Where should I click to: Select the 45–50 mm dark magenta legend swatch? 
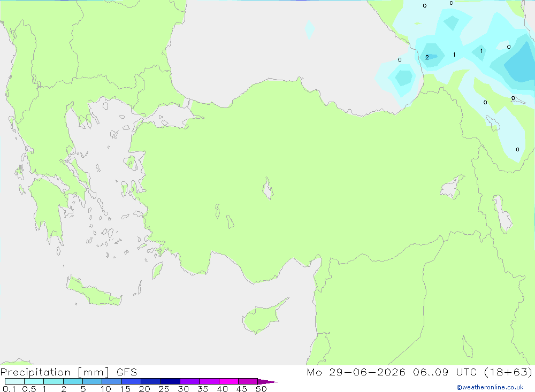tap(248, 381)
